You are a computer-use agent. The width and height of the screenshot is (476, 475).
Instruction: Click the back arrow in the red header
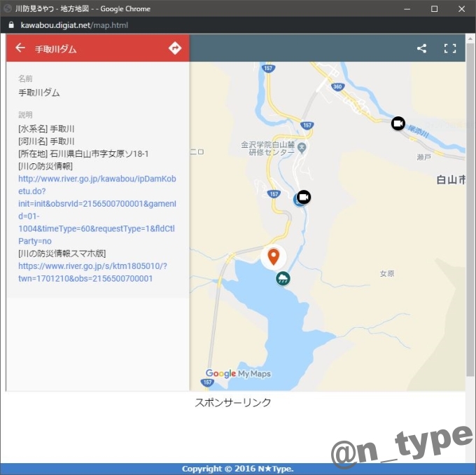click(20, 48)
